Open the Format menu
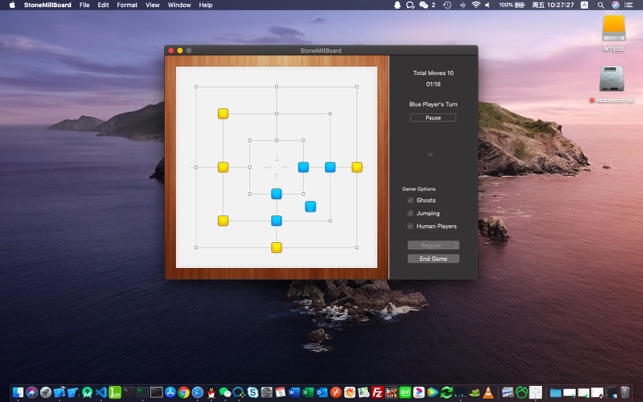 coord(127,5)
